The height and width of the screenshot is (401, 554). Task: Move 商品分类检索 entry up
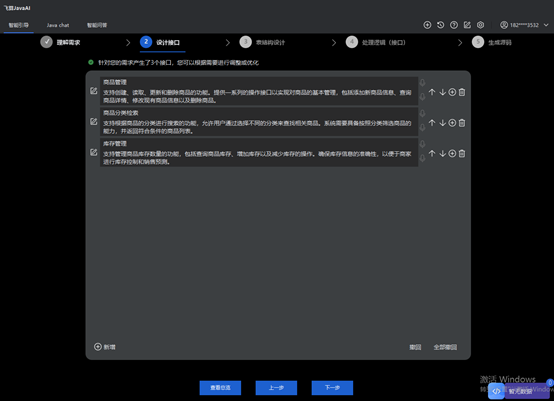432,123
